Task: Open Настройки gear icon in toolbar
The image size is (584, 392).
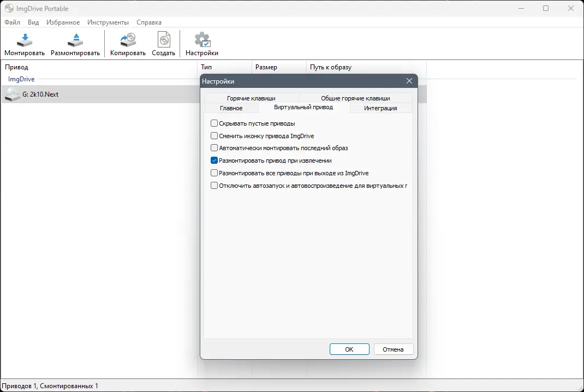Action: (x=202, y=40)
